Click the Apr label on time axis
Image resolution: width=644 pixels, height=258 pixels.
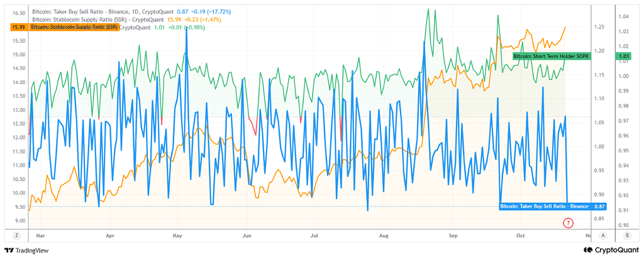coord(110,236)
